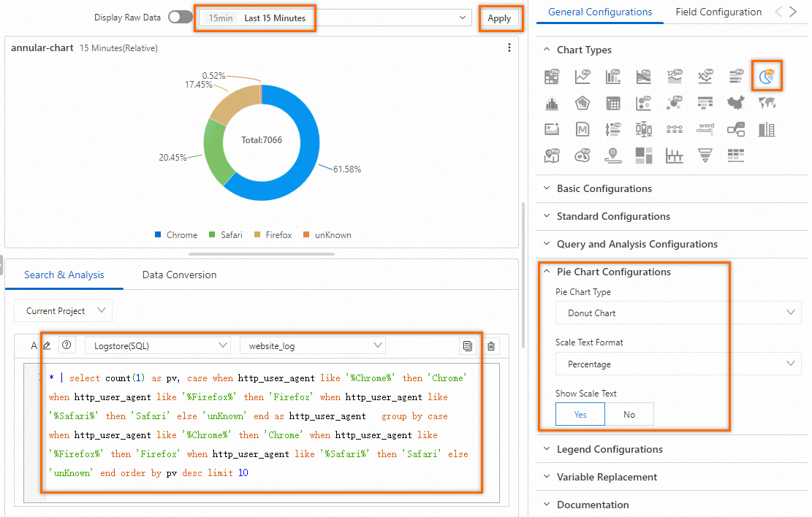Expand the Legend Configurations section
The width and height of the screenshot is (812, 517).
point(610,449)
